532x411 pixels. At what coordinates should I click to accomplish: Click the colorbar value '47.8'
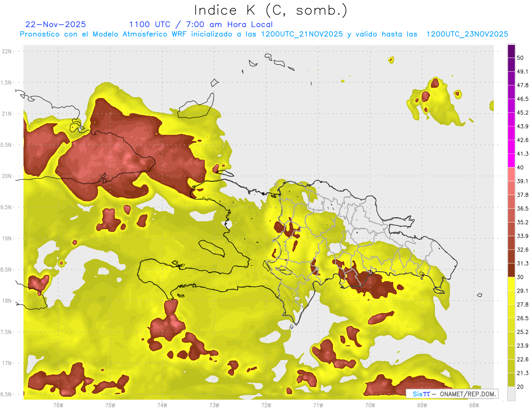pos(523,85)
